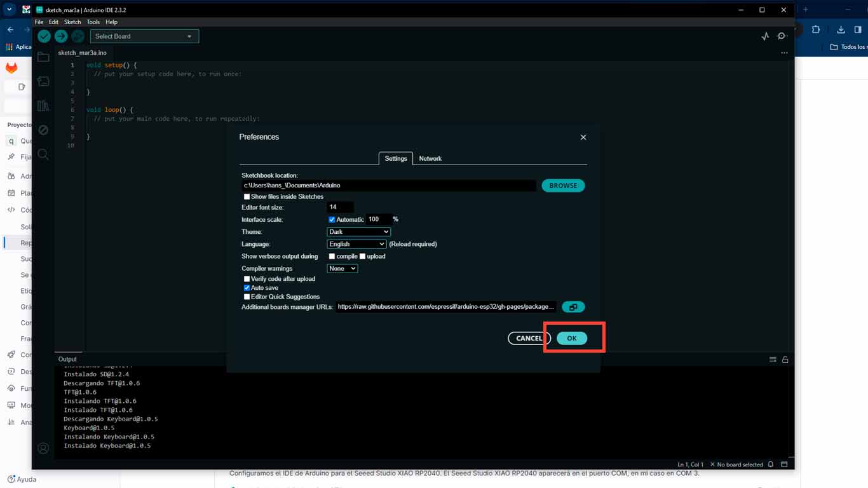Image resolution: width=868 pixels, height=488 pixels.
Task: Click the account profile icon in sidebar
Action: click(x=43, y=449)
